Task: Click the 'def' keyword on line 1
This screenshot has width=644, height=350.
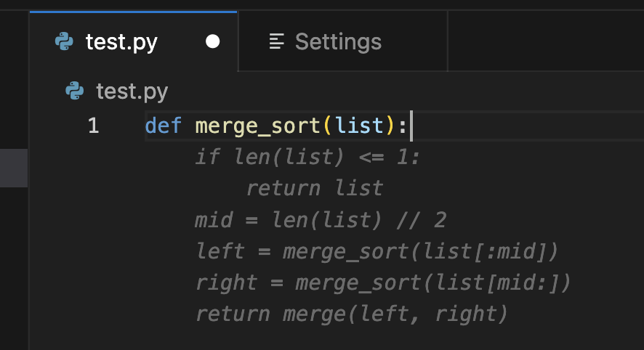Action: coord(163,126)
